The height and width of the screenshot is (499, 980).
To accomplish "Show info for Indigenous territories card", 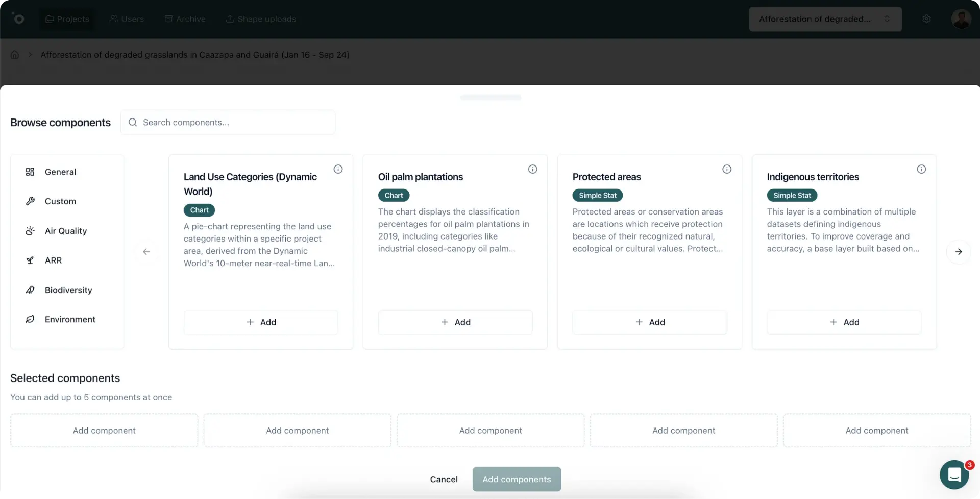I will click(921, 169).
